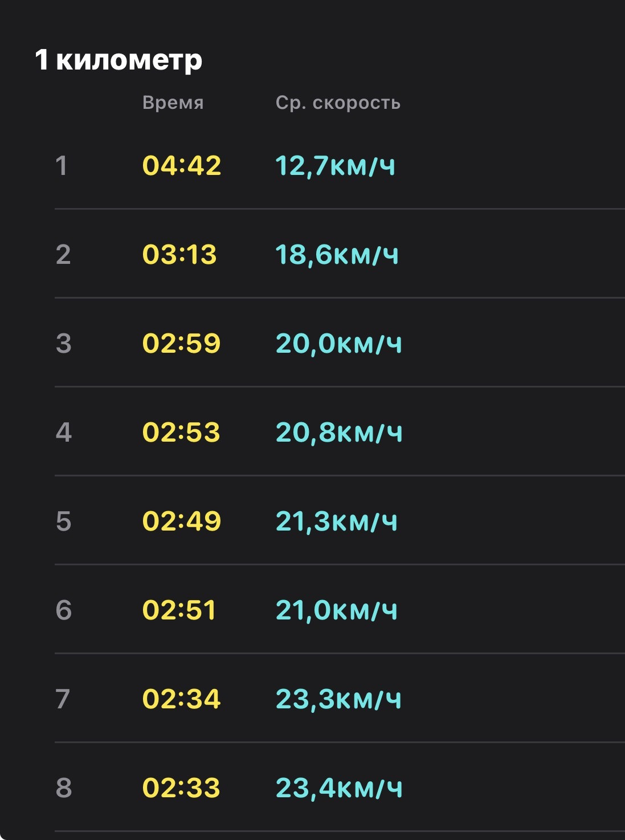Select the '1 километр' splits heading
Image resolution: width=625 pixels, height=840 pixels.
click(x=119, y=60)
